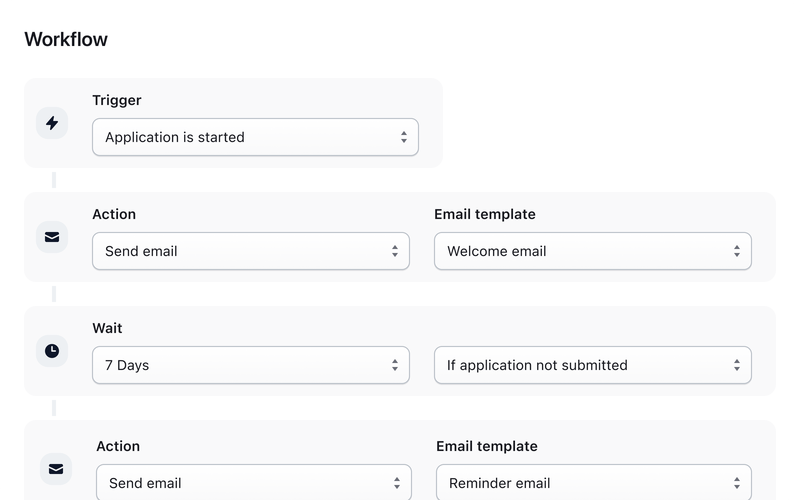
Task: Expand the 'Welcome email' template dropdown
Action: [592, 251]
